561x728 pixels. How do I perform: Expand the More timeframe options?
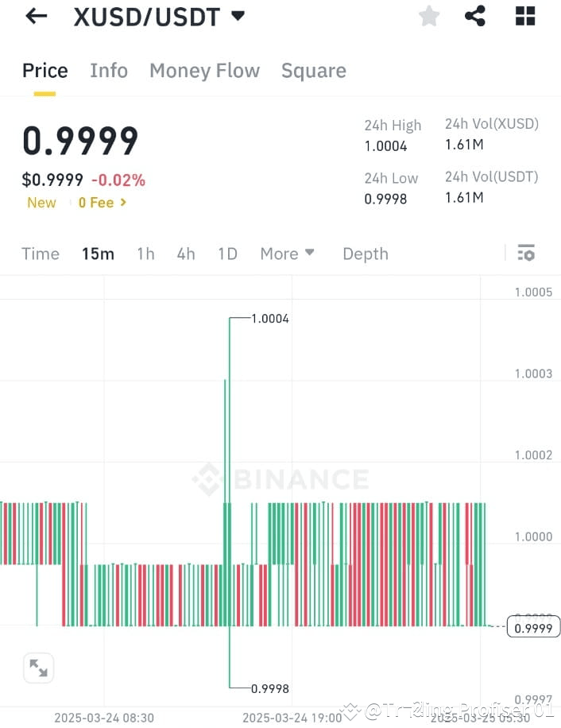pyautogui.click(x=287, y=253)
